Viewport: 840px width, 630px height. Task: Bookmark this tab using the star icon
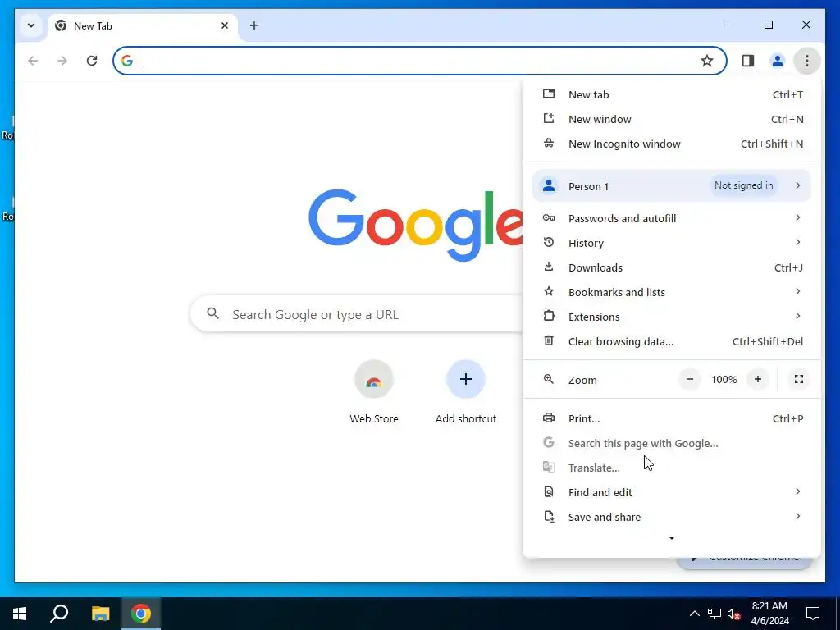point(707,61)
